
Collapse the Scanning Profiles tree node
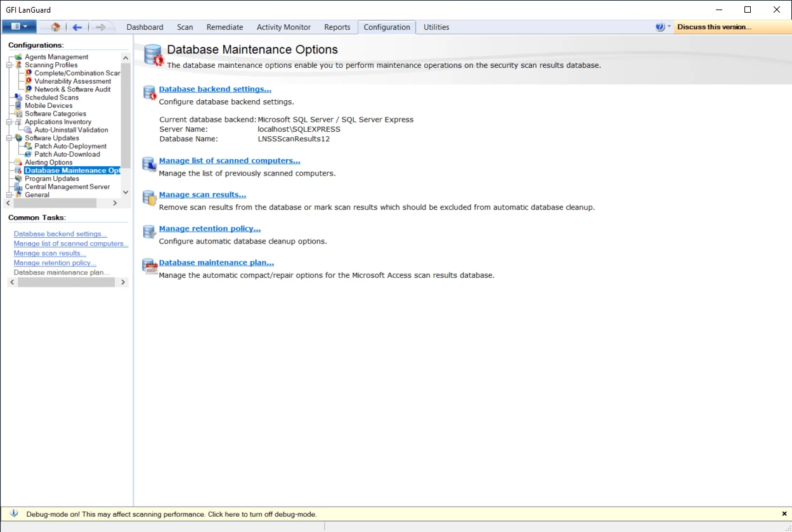tap(10, 65)
